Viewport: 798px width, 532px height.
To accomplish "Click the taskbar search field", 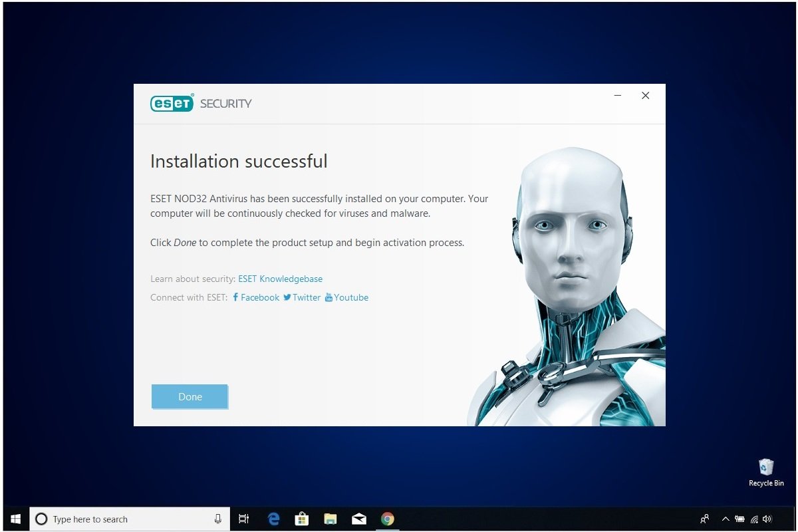I will click(x=130, y=519).
